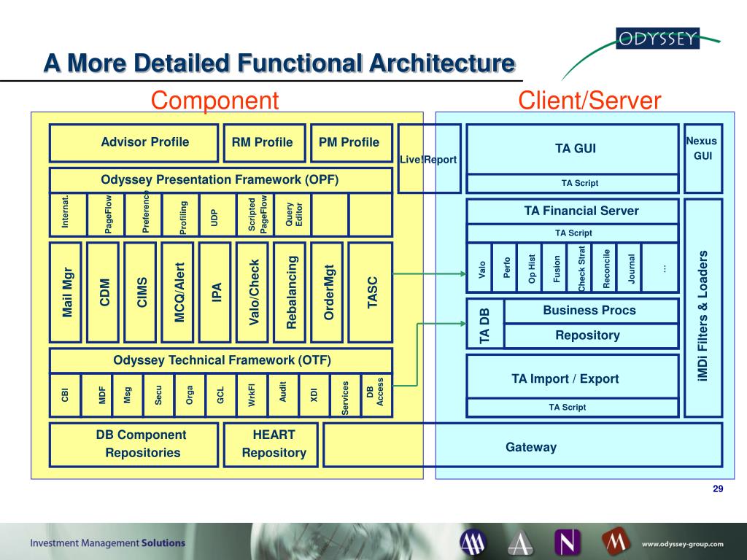The width and height of the screenshot is (747, 560).
Task: Click the slide title A More Detailed Functional Architecture
Action: click(x=279, y=63)
